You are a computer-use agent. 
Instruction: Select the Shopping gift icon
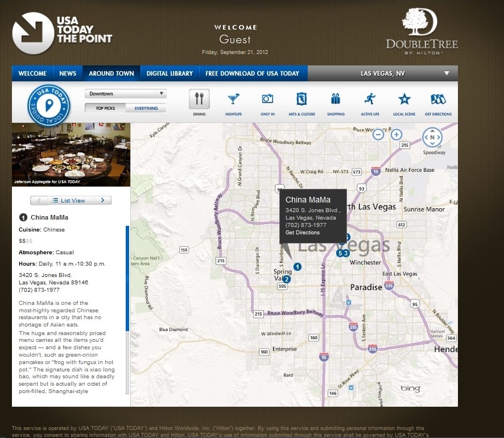pyautogui.click(x=336, y=100)
